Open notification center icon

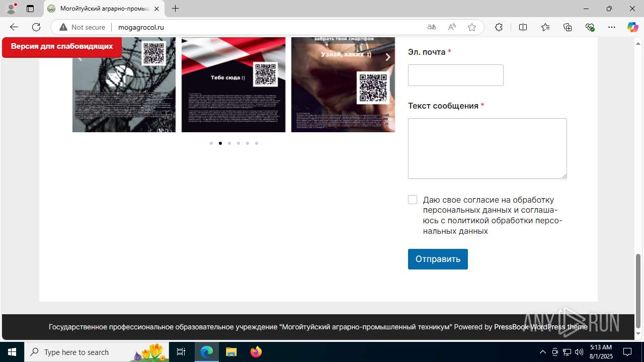click(x=627, y=352)
